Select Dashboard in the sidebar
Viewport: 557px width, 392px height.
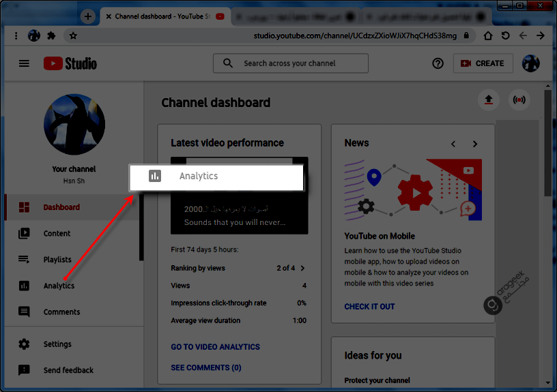[72, 207]
